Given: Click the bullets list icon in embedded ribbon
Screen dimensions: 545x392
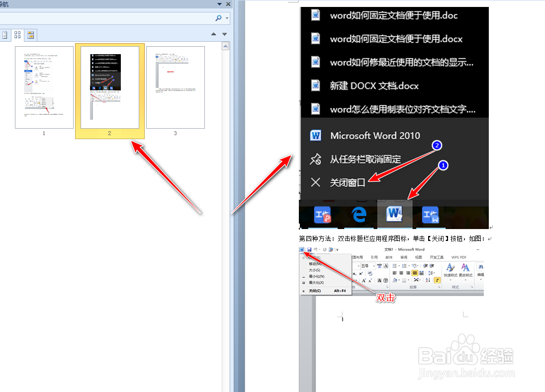Looking at the screenshot, I should coord(395,266).
